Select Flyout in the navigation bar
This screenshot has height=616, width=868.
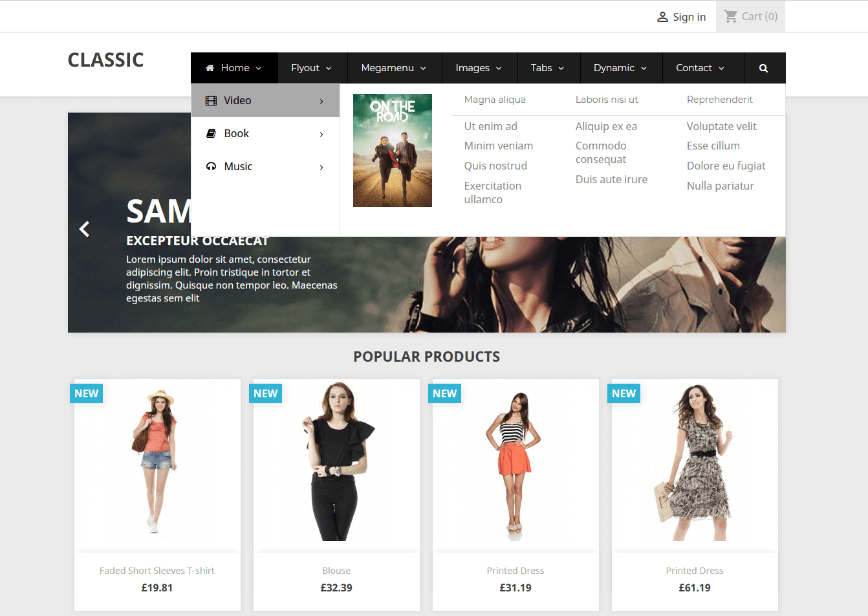(x=305, y=68)
